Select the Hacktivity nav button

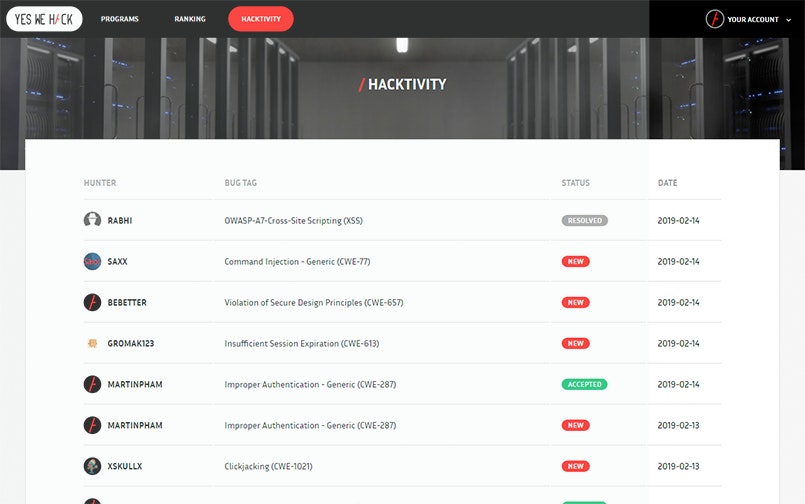(x=261, y=19)
